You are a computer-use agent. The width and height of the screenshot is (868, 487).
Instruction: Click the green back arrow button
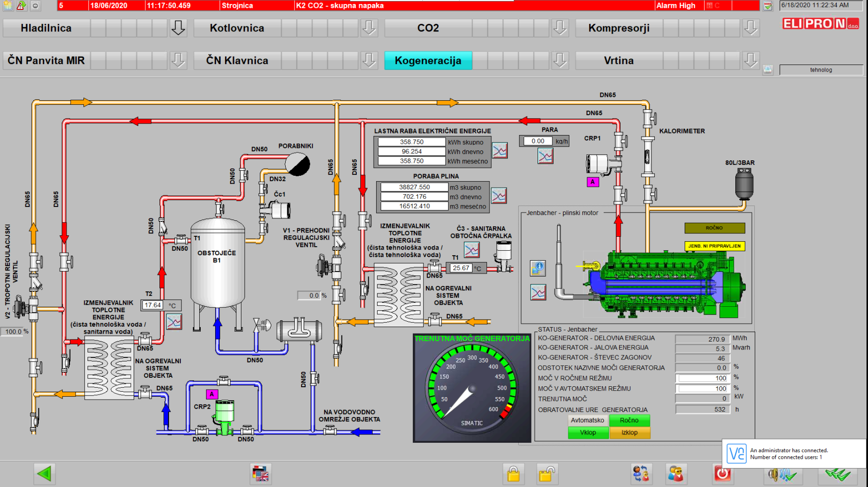pos(44,474)
